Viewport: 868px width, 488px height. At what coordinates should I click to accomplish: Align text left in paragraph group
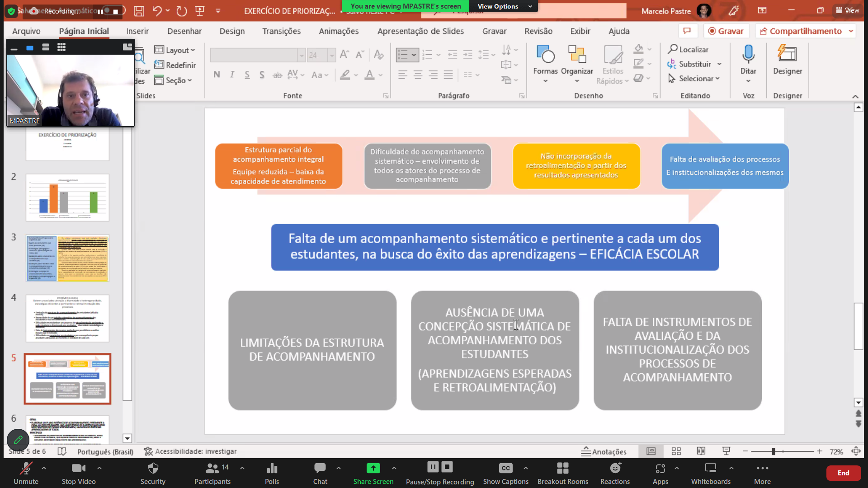tap(402, 75)
